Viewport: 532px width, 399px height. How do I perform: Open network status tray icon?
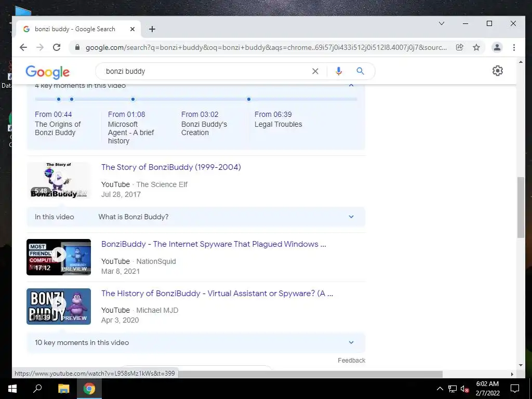pyautogui.click(x=453, y=389)
